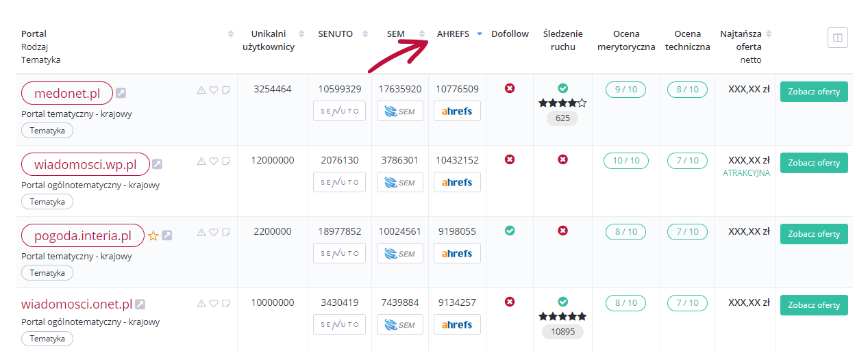Viewport: 868px width, 351px height.
Task: Click Tematyka tag under pogoda.interia.pl
Action: click(x=47, y=273)
